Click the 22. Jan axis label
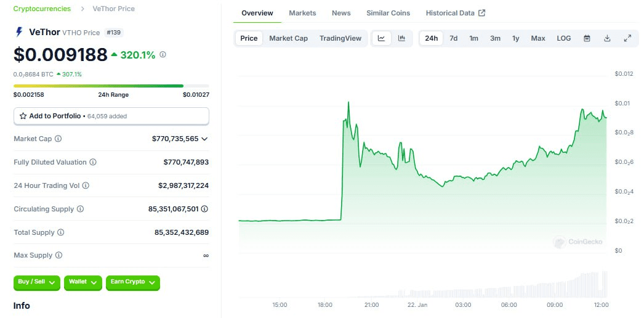Image resolution: width=644 pixels, height=318 pixels. (x=417, y=305)
